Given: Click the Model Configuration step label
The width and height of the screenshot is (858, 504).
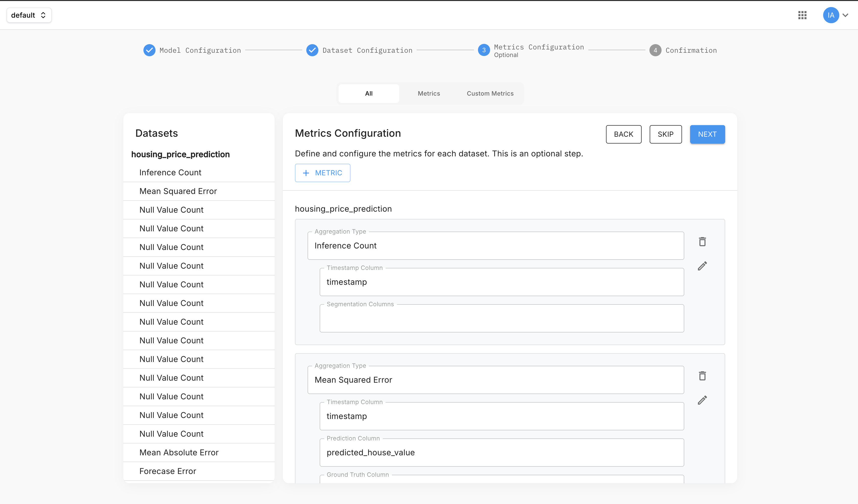Looking at the screenshot, I should [200, 50].
